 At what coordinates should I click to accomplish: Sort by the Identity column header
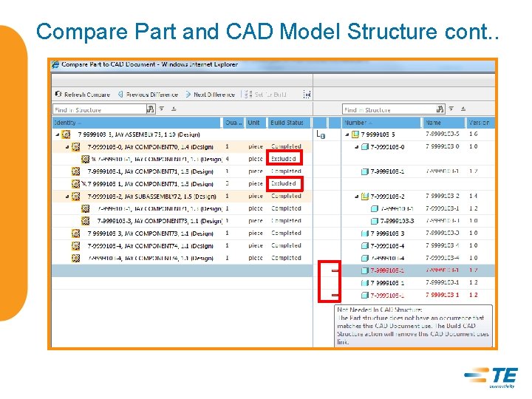pos(137,123)
